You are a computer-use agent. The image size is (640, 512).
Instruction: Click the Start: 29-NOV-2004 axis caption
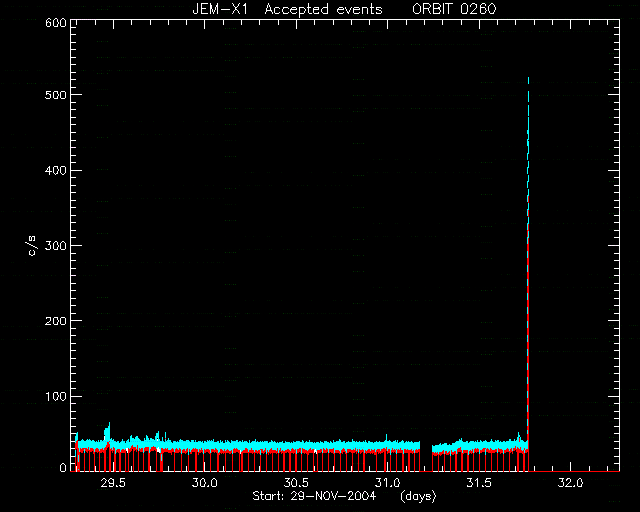pyautogui.click(x=314, y=496)
